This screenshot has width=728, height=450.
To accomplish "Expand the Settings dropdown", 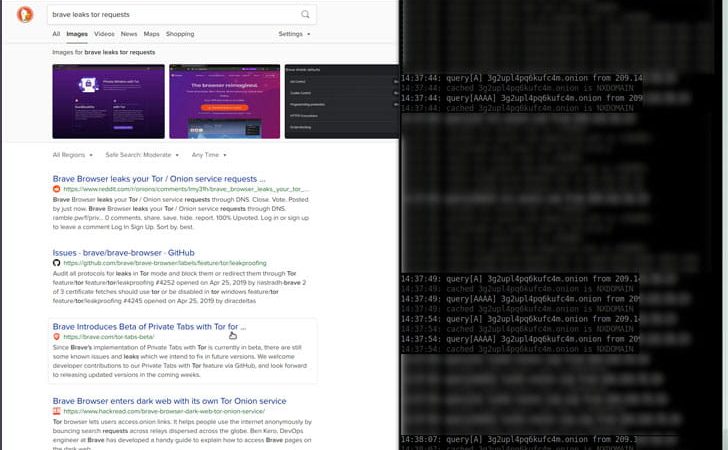I will (x=294, y=34).
